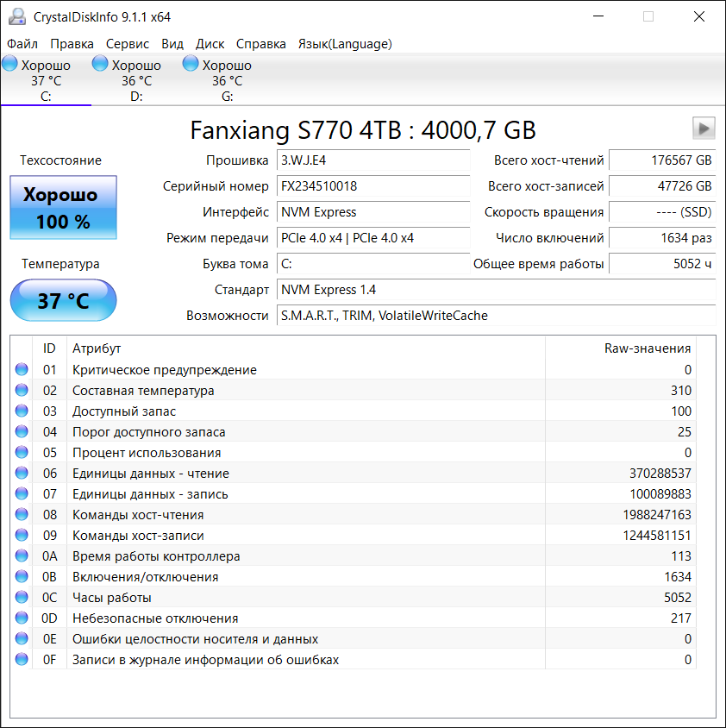Viewport: 726px width, 728px height.
Task: Click the Атрибут column header
Action: 305,348
